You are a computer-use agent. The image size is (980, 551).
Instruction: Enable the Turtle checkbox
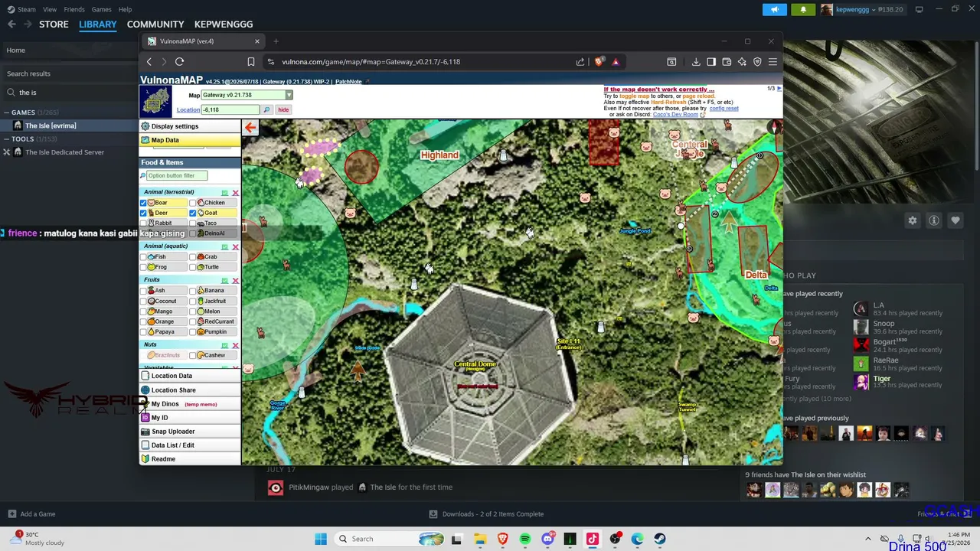tap(193, 267)
